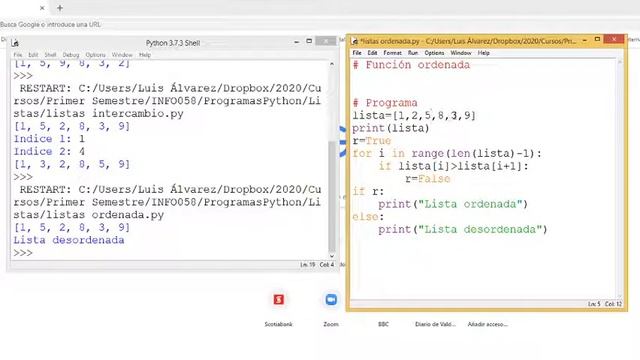Viewport: 640px width, 360px height.
Task: Close the browser tab
Action: 42,8
